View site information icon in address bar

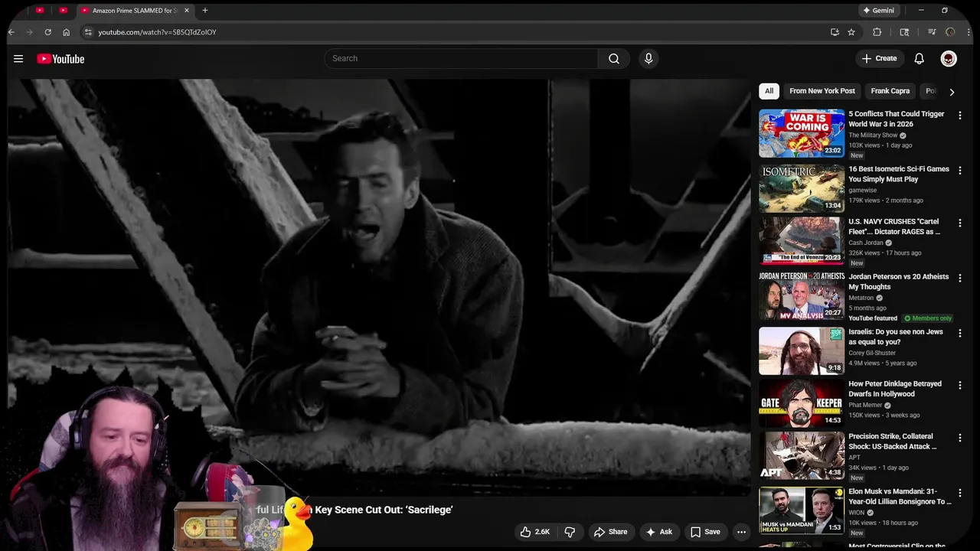pos(88,32)
